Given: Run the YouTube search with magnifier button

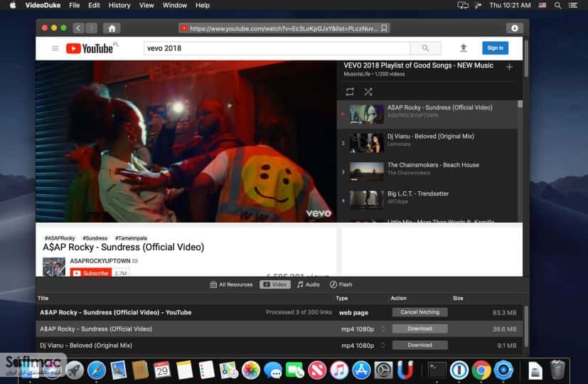Looking at the screenshot, I should [x=425, y=48].
